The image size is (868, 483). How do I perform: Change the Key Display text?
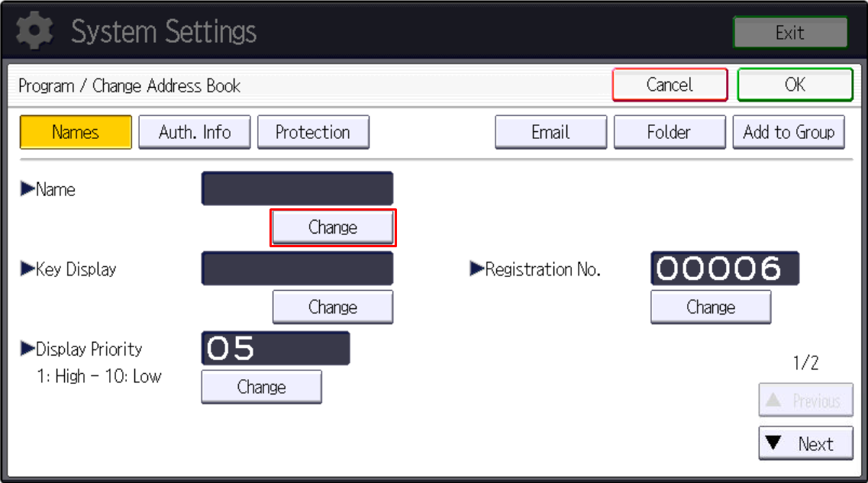click(x=333, y=307)
